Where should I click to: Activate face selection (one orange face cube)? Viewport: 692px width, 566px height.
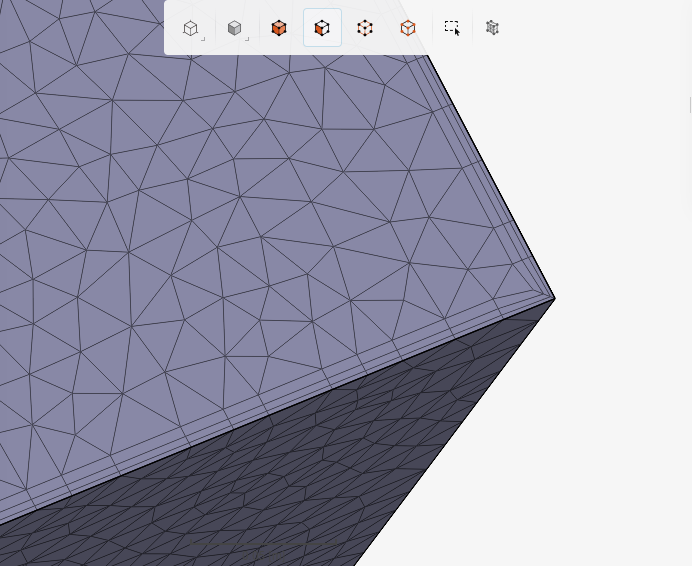[x=322, y=28]
